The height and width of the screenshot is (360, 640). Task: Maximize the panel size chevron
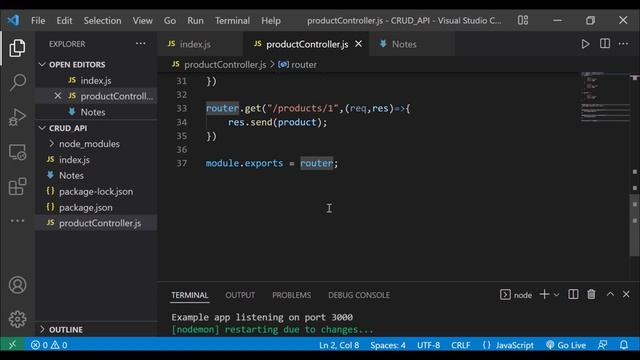(x=610, y=294)
